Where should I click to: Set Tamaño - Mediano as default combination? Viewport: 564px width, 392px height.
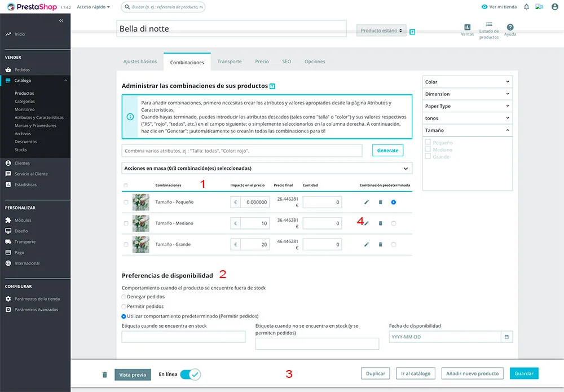[x=394, y=223]
